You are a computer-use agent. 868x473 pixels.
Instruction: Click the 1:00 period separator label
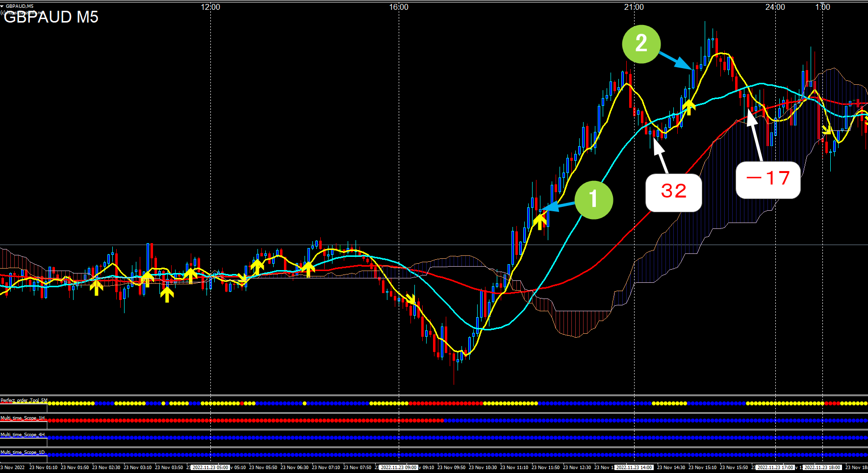click(x=823, y=7)
